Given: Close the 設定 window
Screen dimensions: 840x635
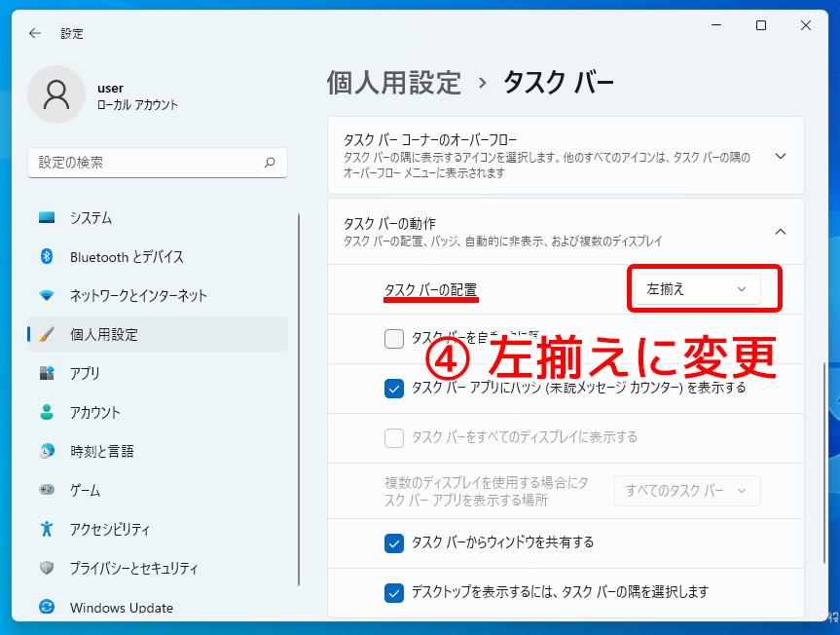Looking at the screenshot, I should click(x=806, y=25).
